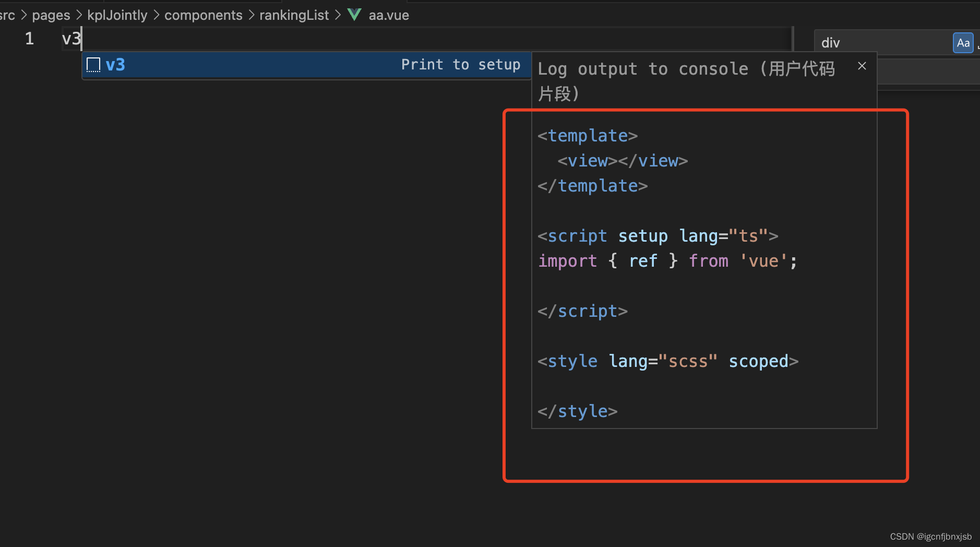Screen dimensions: 980x547
Task: Click the 'vue' import string in the popup
Action: (x=764, y=260)
